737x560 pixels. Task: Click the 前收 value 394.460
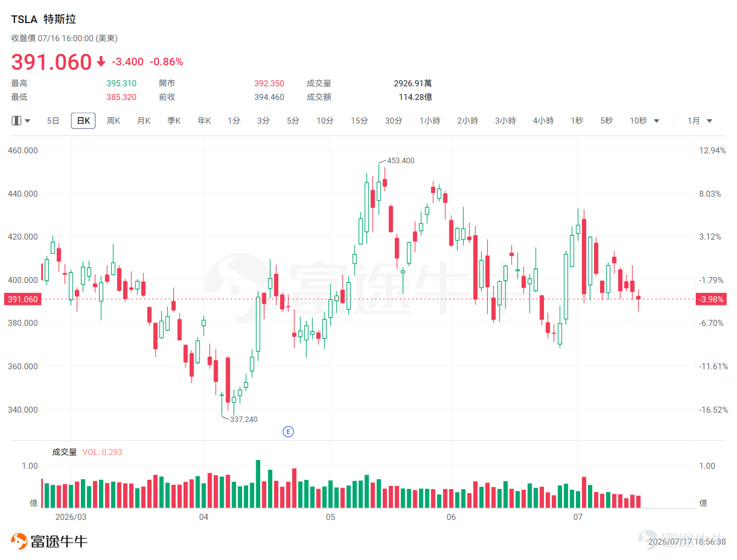click(269, 97)
